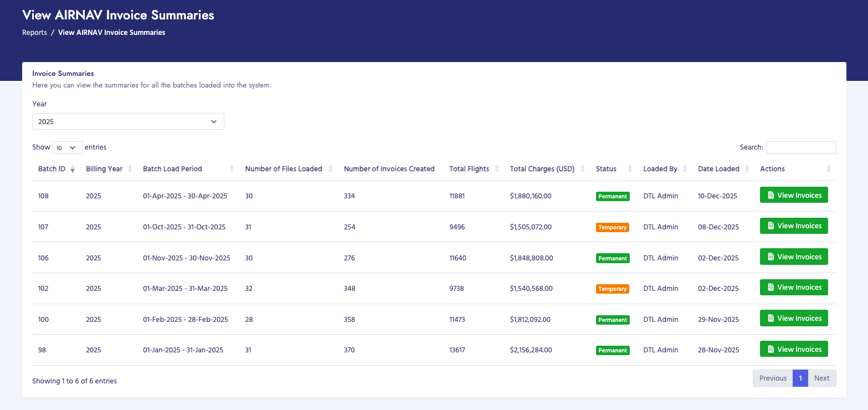This screenshot has height=410, width=868.
Task: Click the invoice icon on batch 98's row
Action: coord(771,348)
